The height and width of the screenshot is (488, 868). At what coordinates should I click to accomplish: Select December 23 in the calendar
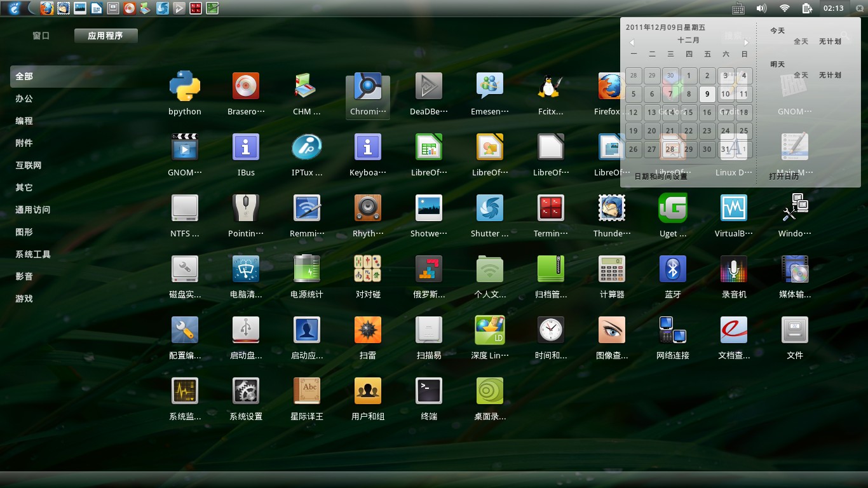(x=707, y=131)
